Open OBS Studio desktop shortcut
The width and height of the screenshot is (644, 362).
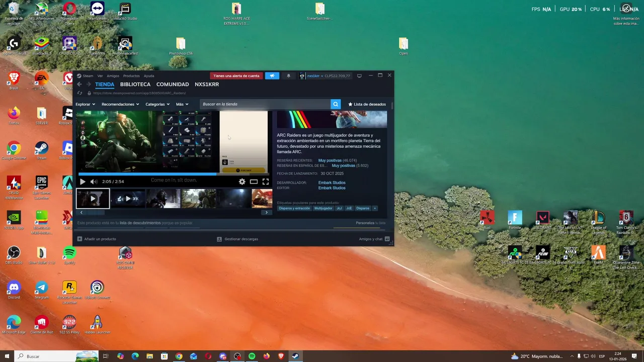point(14,255)
